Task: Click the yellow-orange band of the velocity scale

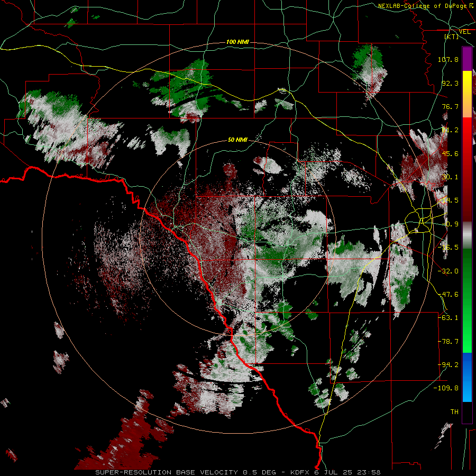Action: tap(467, 94)
